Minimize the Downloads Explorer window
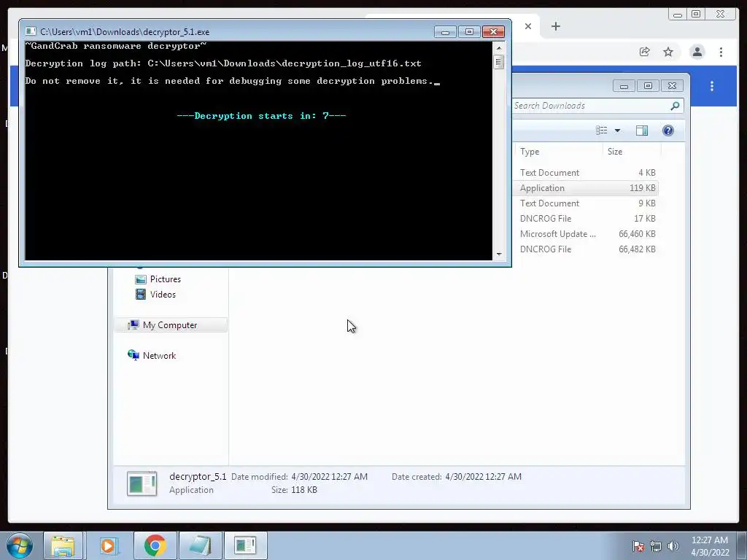Image resolution: width=747 pixels, height=560 pixels. click(624, 86)
